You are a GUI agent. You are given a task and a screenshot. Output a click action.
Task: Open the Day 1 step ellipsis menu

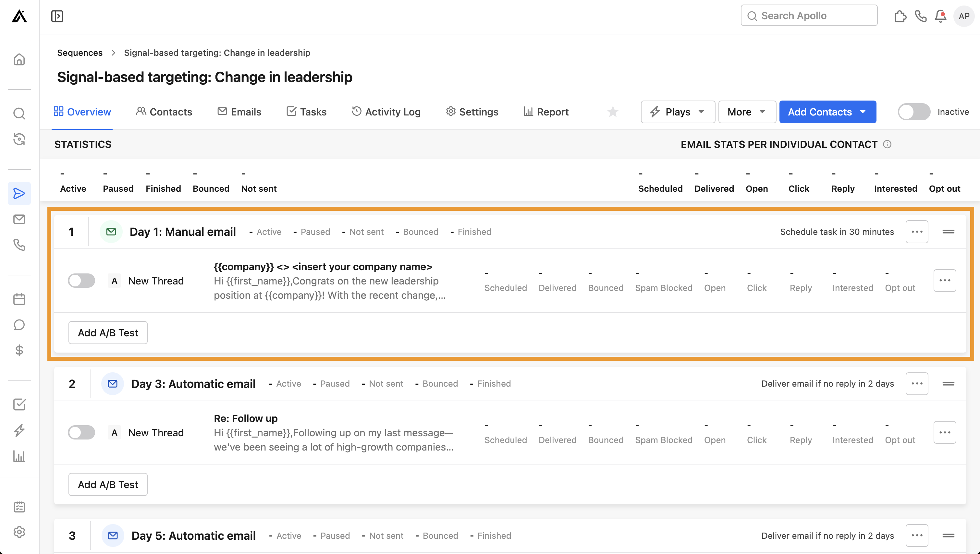click(x=917, y=231)
